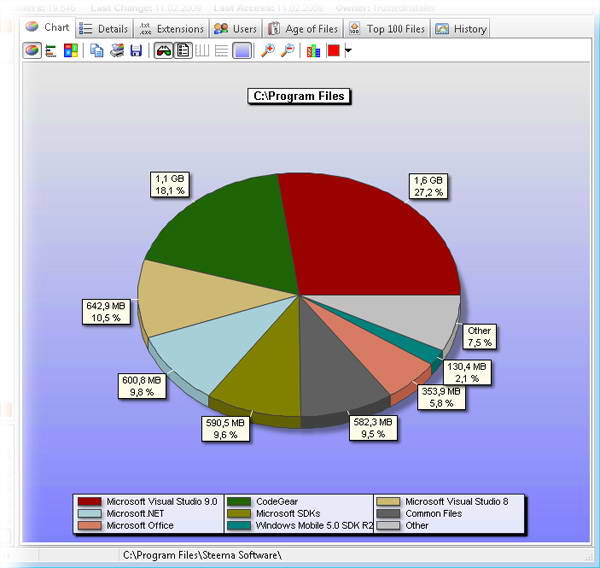Click the dark red legend swatch
600x568 pixels.
(x=90, y=501)
